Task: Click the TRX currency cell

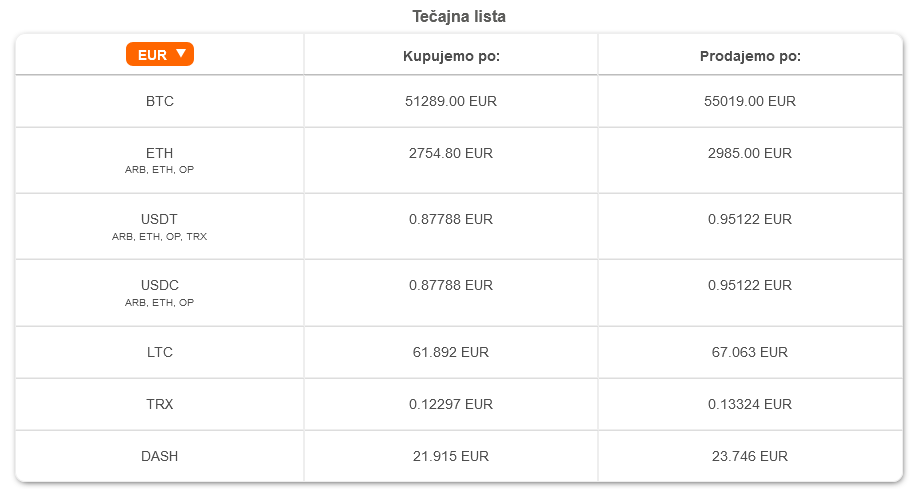Action: 160,404
